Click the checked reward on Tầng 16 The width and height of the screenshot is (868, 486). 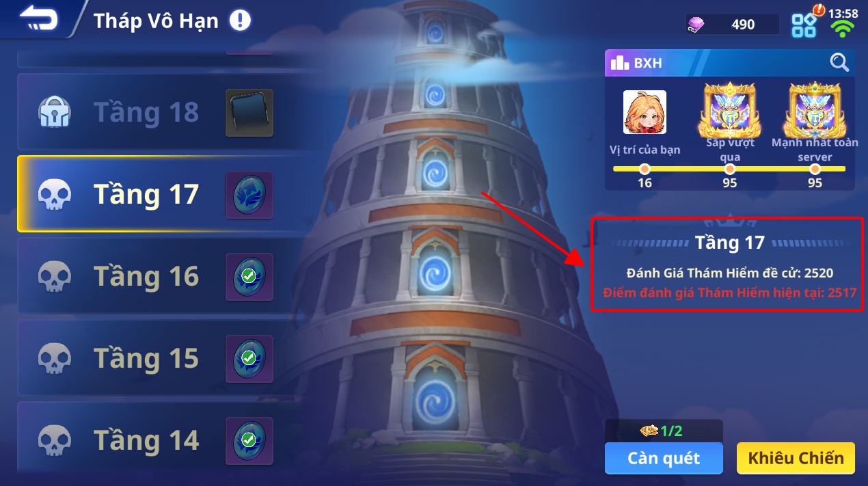click(249, 277)
